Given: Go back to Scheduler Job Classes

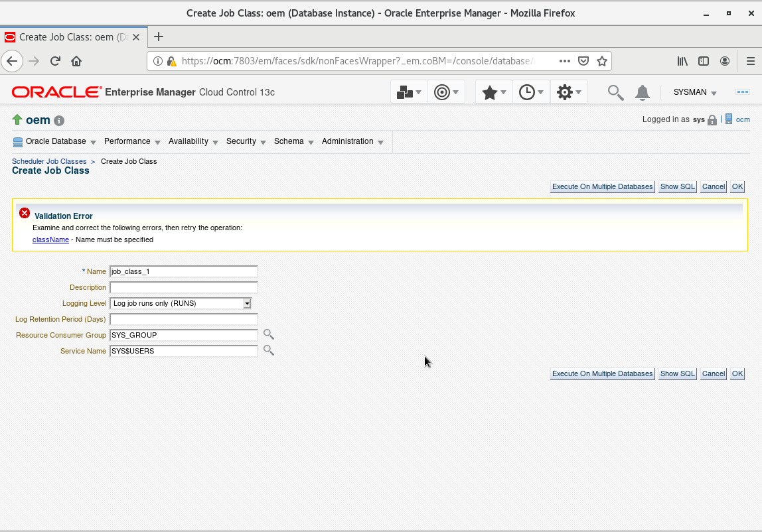Looking at the screenshot, I should tap(49, 161).
